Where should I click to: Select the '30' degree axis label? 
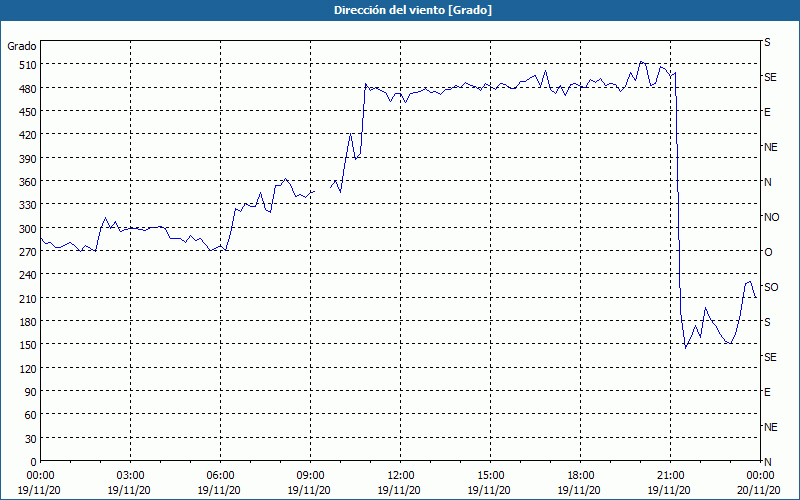coord(31,439)
